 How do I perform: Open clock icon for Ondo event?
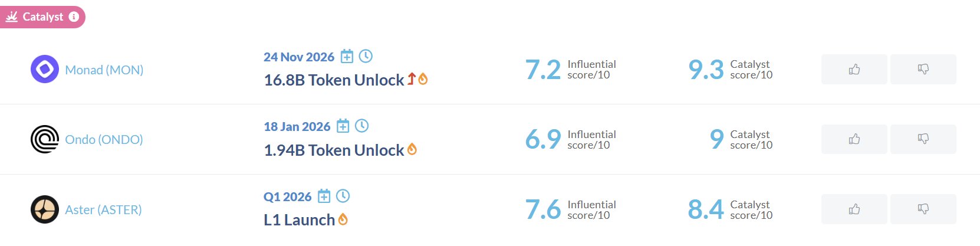pyautogui.click(x=362, y=126)
